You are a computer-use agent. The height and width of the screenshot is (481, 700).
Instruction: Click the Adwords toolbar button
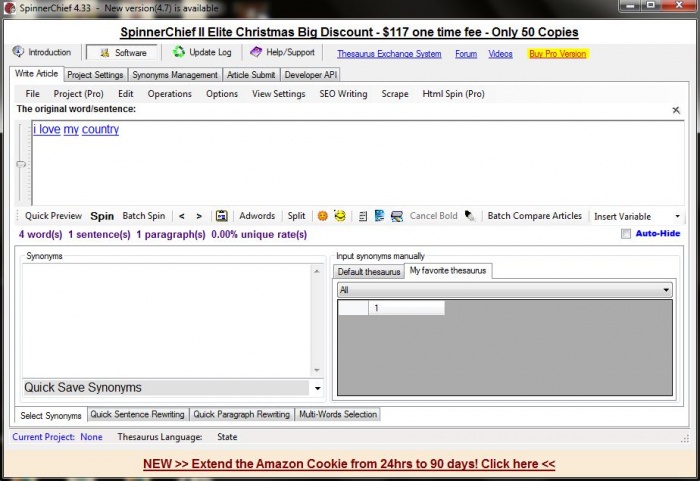257,216
